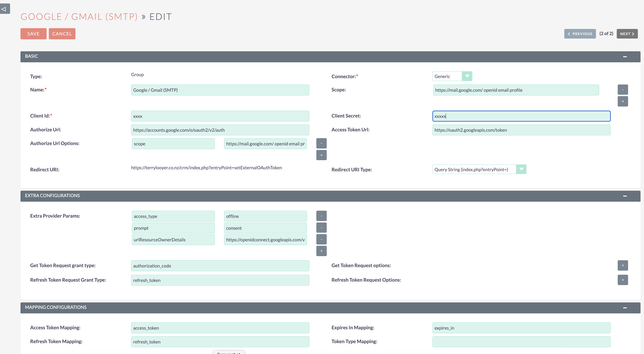Add a new Extra Provider Params row
The height and width of the screenshot is (354, 644).
(x=321, y=251)
